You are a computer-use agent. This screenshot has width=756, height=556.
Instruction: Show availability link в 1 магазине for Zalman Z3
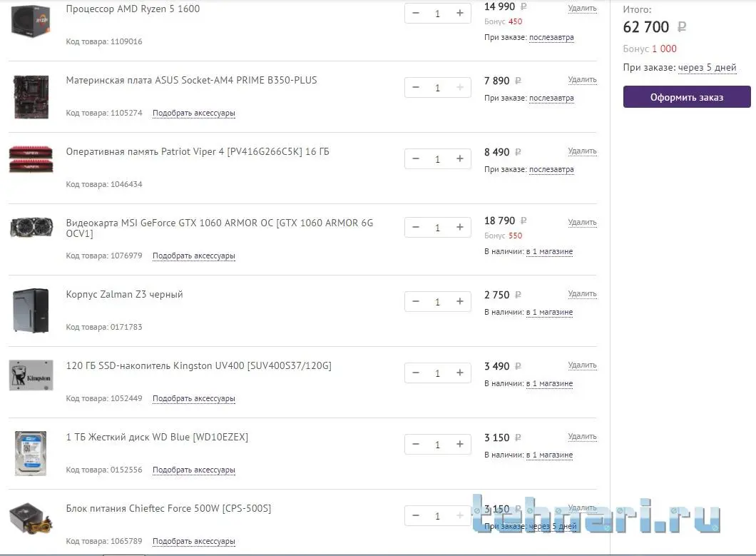(x=549, y=313)
